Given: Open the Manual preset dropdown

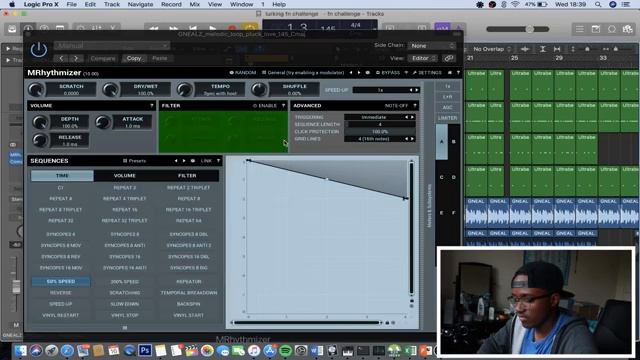Looking at the screenshot, I should point(111,45).
